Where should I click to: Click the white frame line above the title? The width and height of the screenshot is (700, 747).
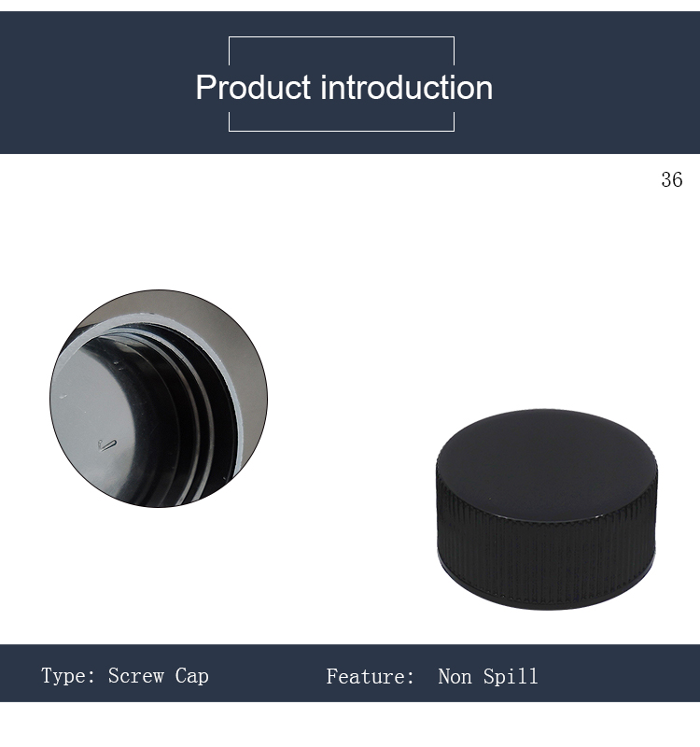point(342,36)
